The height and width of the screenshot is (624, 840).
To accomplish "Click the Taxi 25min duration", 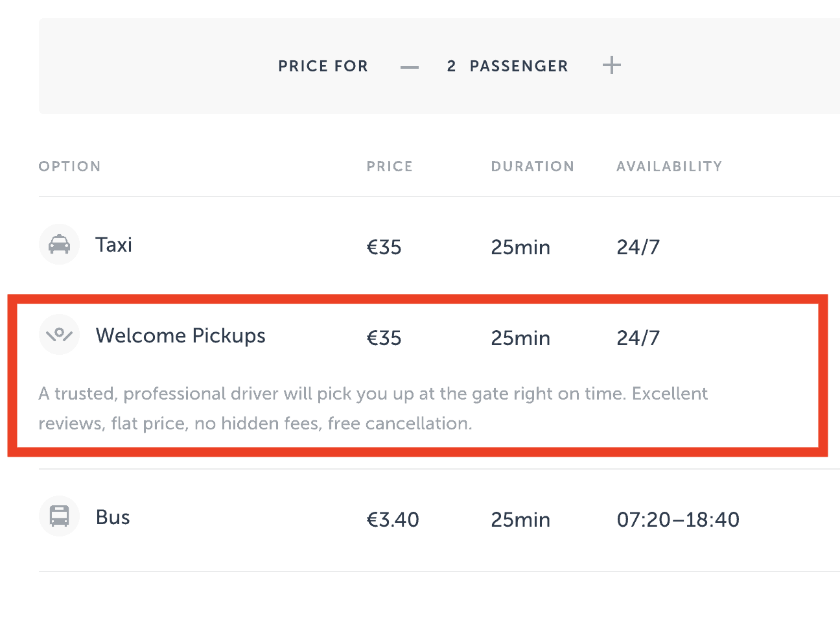I will pyautogui.click(x=520, y=247).
